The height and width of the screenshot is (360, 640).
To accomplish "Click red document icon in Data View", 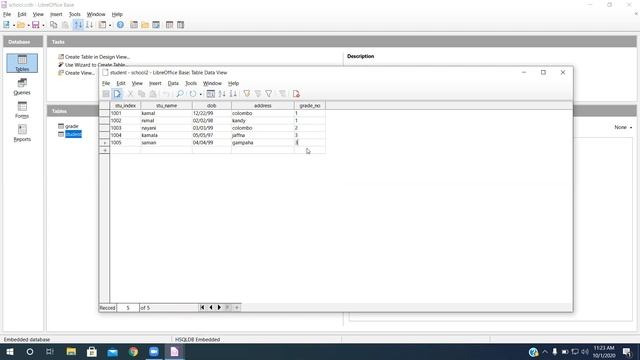I will (296, 94).
